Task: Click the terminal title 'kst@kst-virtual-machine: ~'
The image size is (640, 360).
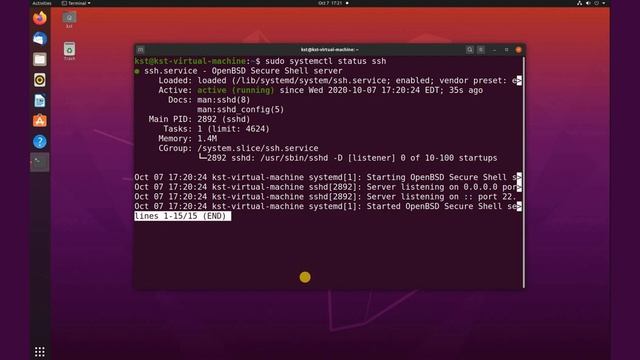Action: point(330,50)
